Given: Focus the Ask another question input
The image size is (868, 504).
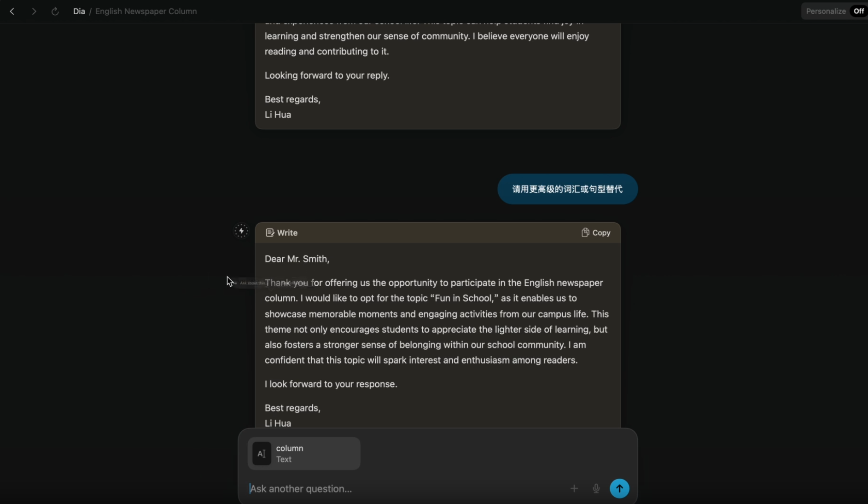Looking at the screenshot, I should click(405, 489).
